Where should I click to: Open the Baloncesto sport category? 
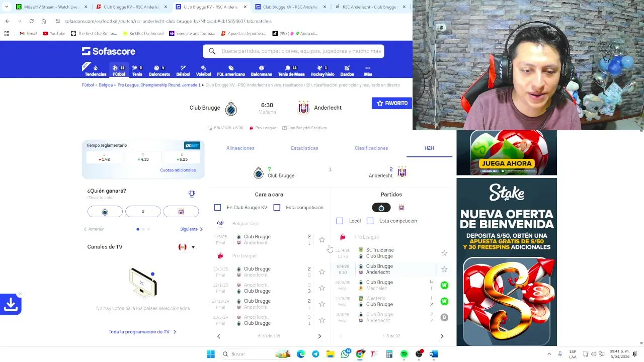[159, 70]
